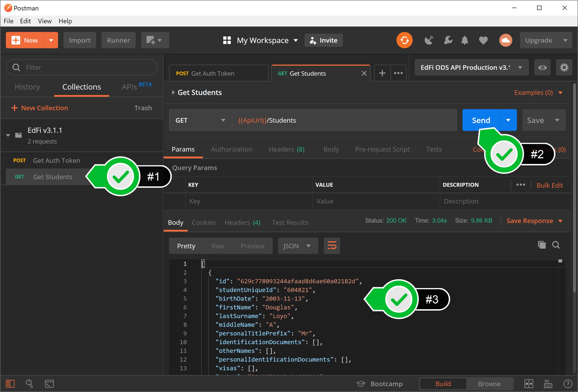Switch to Browse mode
Viewport: 578px width, 392px height.
pos(489,384)
